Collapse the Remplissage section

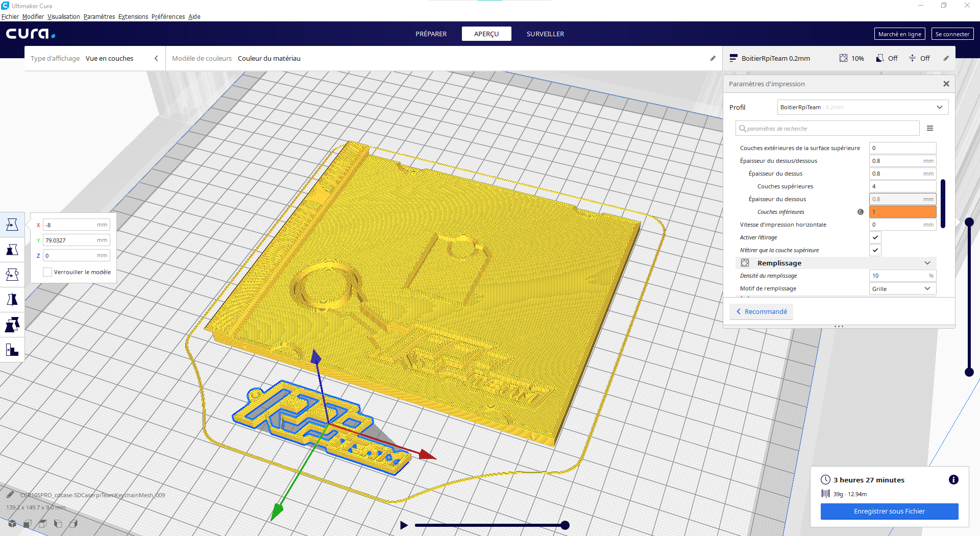click(x=927, y=263)
